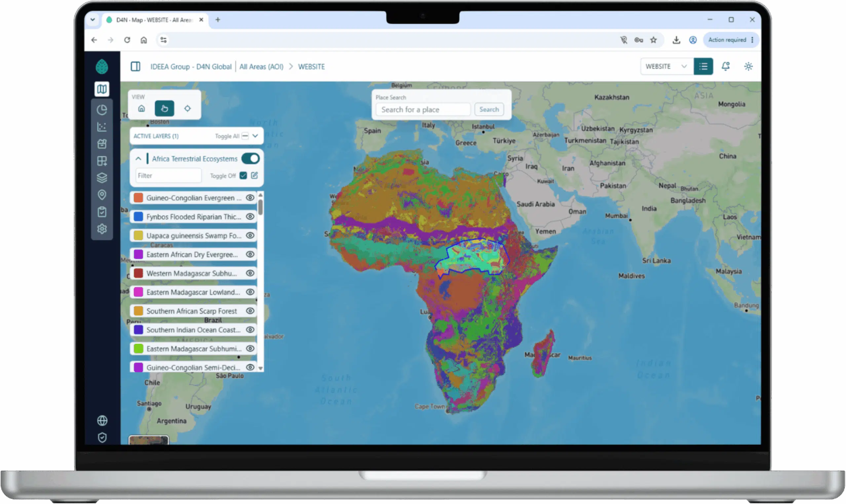846x504 pixels.
Task: Click All Areas (AOI) breadcrumb
Action: click(261, 67)
